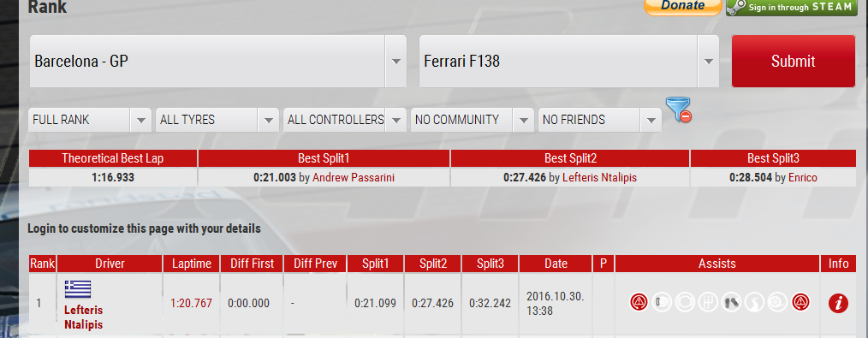Sort table by Laptime column header
The width and height of the screenshot is (868, 338).
(x=192, y=264)
